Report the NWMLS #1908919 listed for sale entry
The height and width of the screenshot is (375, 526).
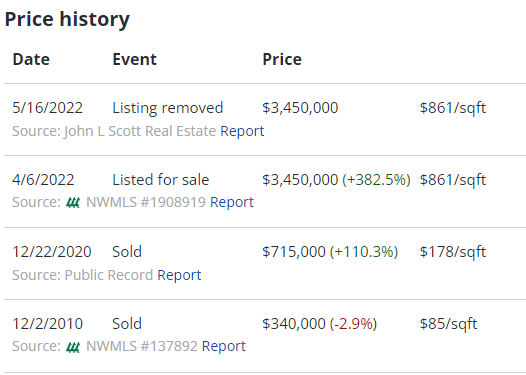(x=232, y=202)
